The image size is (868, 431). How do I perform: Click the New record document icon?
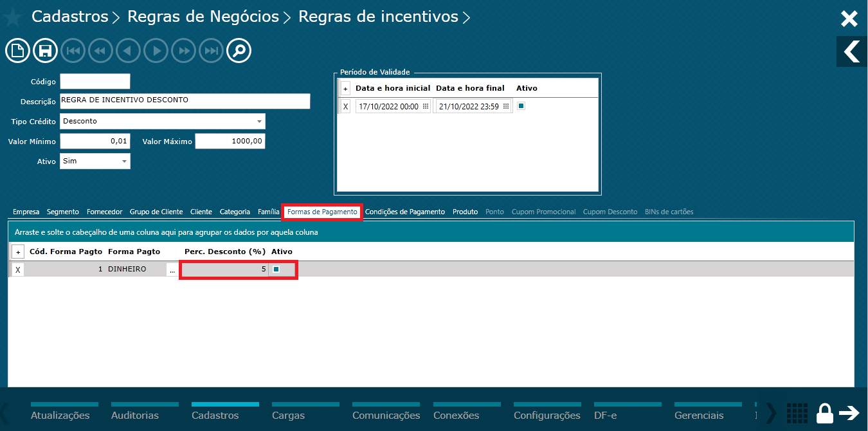click(x=17, y=50)
